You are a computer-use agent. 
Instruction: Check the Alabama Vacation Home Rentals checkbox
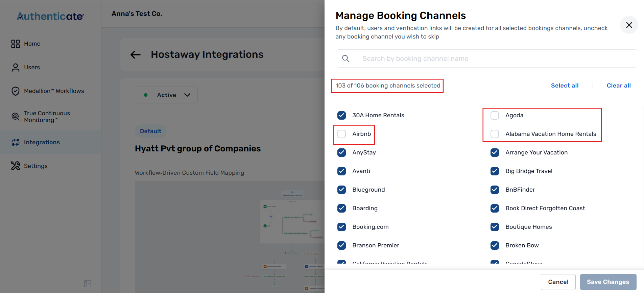[x=495, y=134]
